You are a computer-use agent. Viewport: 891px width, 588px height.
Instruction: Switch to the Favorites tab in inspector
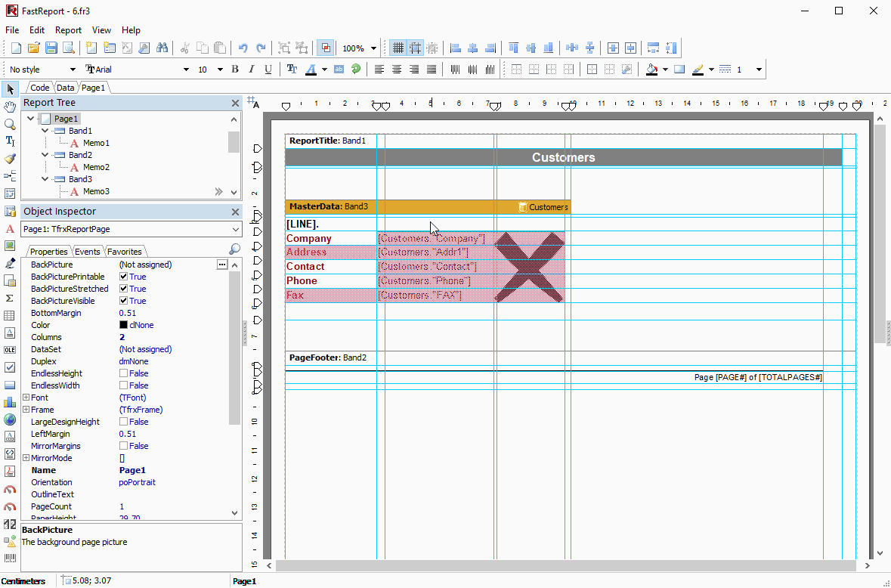coord(125,252)
